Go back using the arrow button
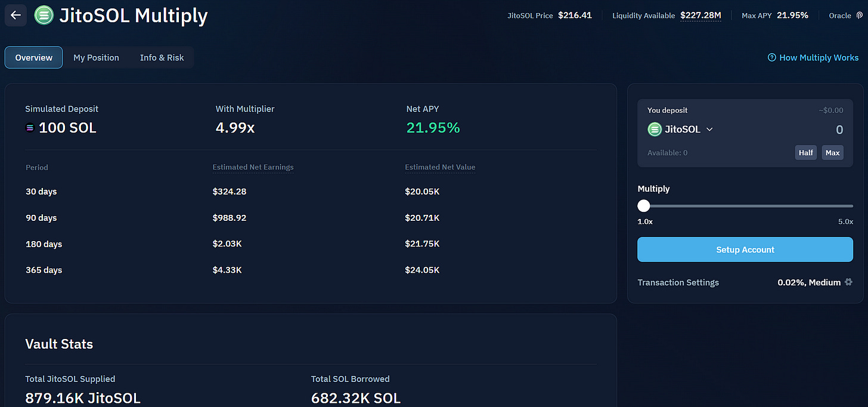 point(16,16)
